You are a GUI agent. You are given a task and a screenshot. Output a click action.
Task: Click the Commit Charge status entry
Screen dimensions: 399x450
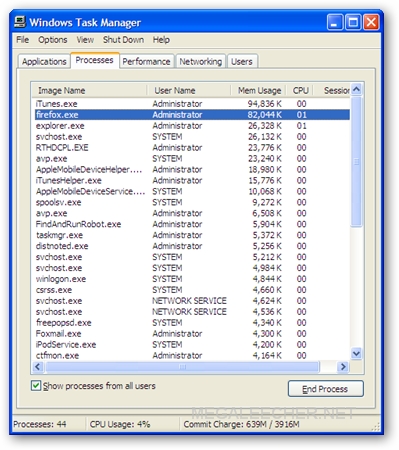tap(242, 424)
